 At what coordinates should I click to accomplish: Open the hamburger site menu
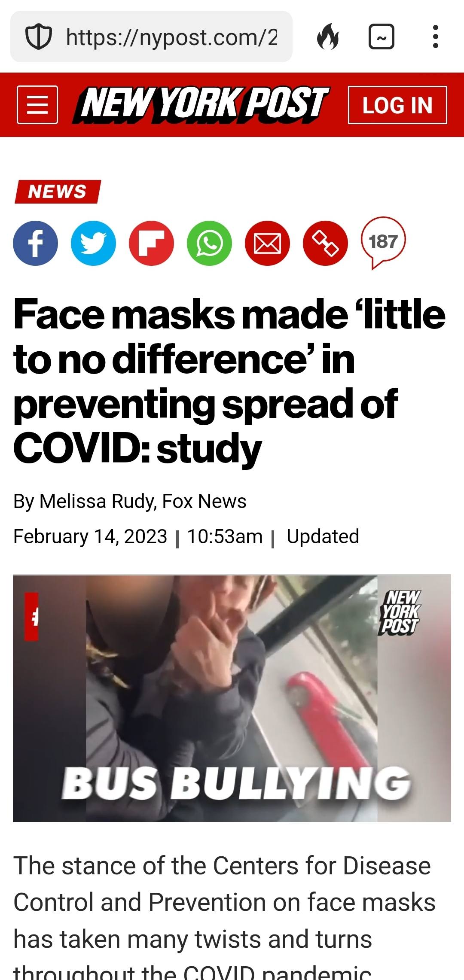[x=37, y=105]
